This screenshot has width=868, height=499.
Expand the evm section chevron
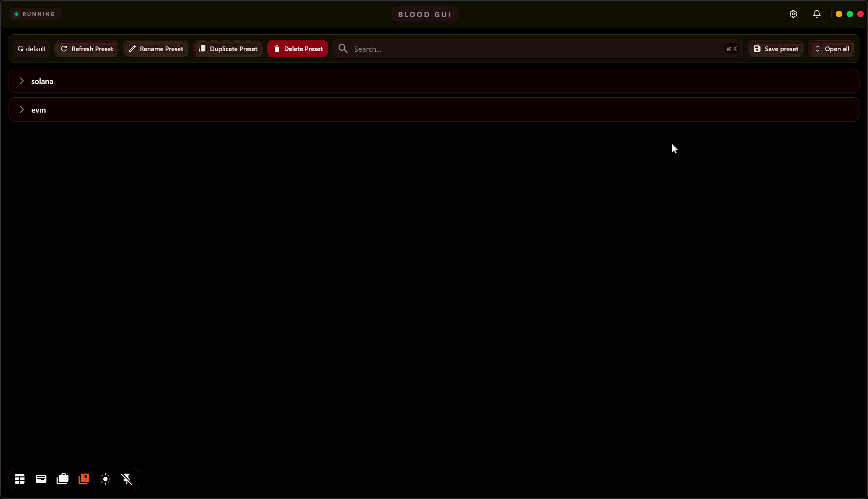(x=21, y=110)
